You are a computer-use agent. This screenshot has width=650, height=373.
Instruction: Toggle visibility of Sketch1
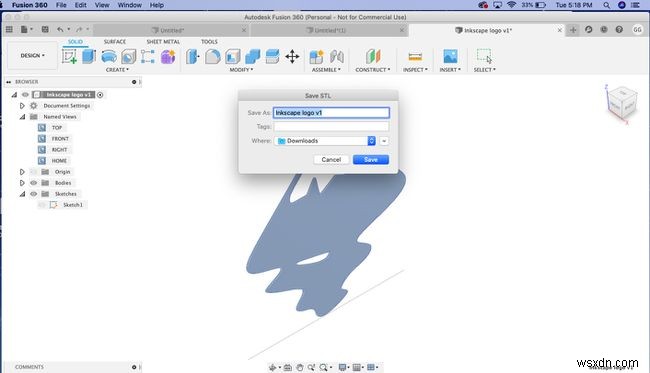(x=42, y=205)
